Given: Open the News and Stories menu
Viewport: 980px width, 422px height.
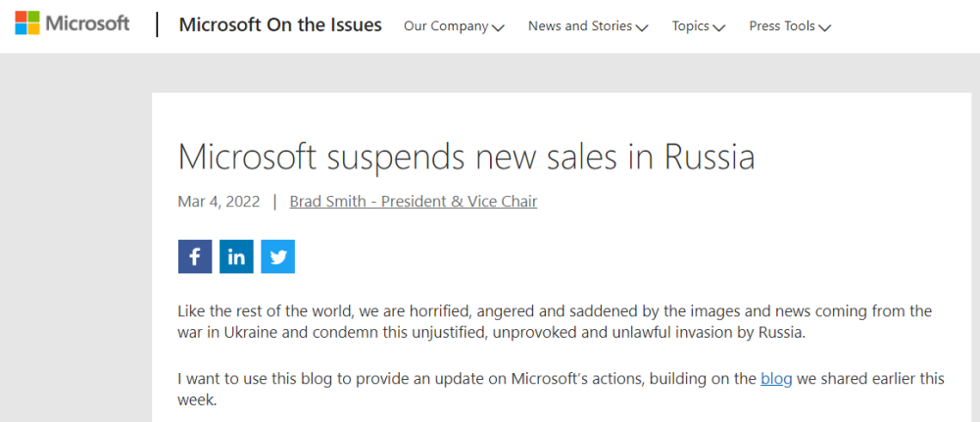Looking at the screenshot, I should [x=580, y=26].
